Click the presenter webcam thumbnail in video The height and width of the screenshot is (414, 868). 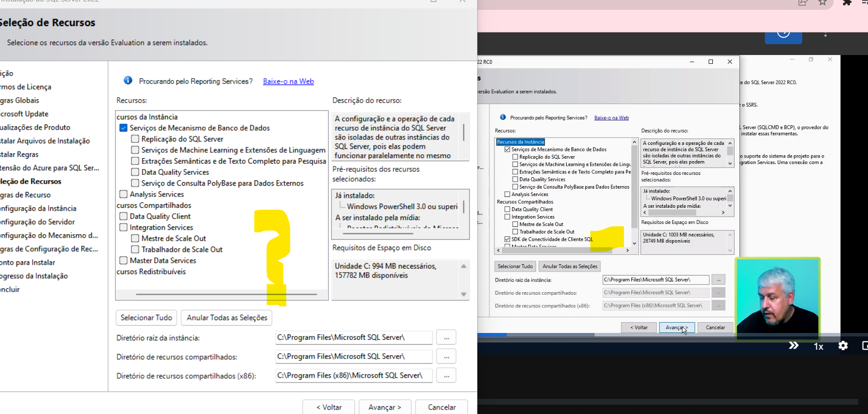pos(778,299)
